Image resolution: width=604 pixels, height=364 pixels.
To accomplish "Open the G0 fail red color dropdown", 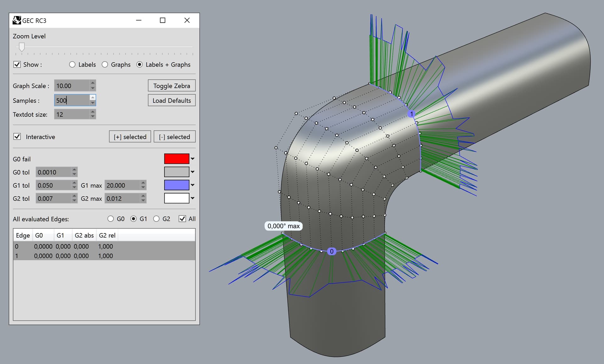I will coord(193,159).
